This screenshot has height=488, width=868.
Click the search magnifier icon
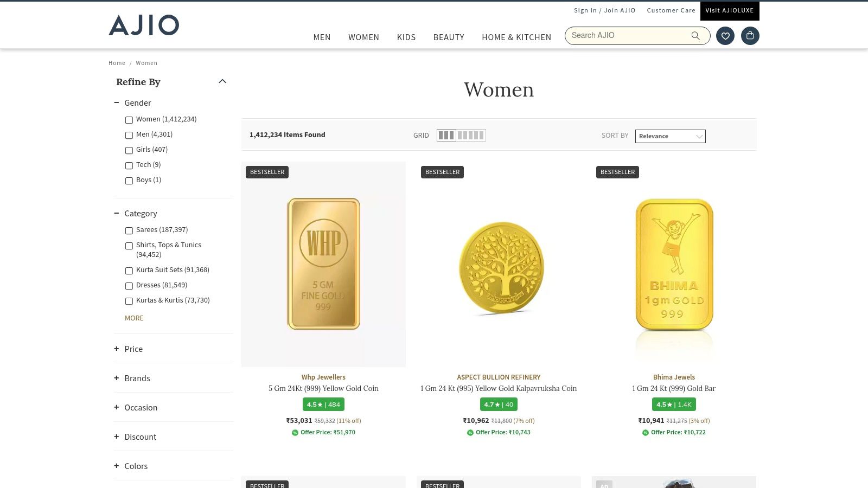coord(695,36)
